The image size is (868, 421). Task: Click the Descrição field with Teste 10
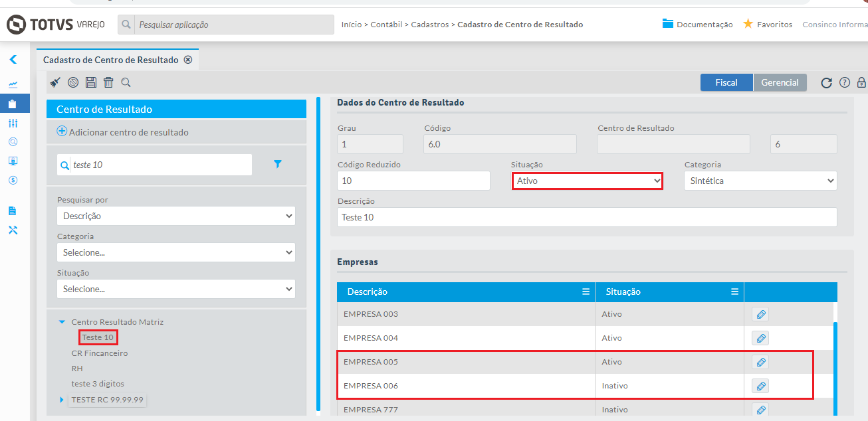pyautogui.click(x=587, y=217)
